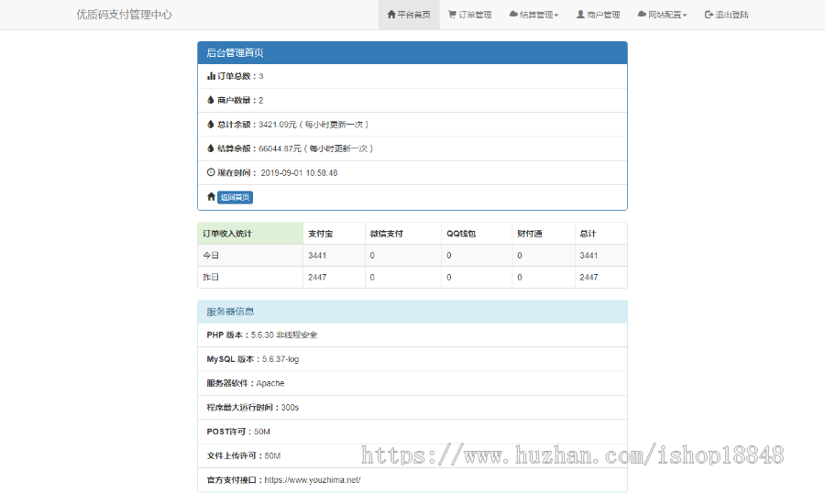The height and width of the screenshot is (504, 825).
Task: Click 支付宝 value 3441 in 今日 row
Action: tap(317, 255)
